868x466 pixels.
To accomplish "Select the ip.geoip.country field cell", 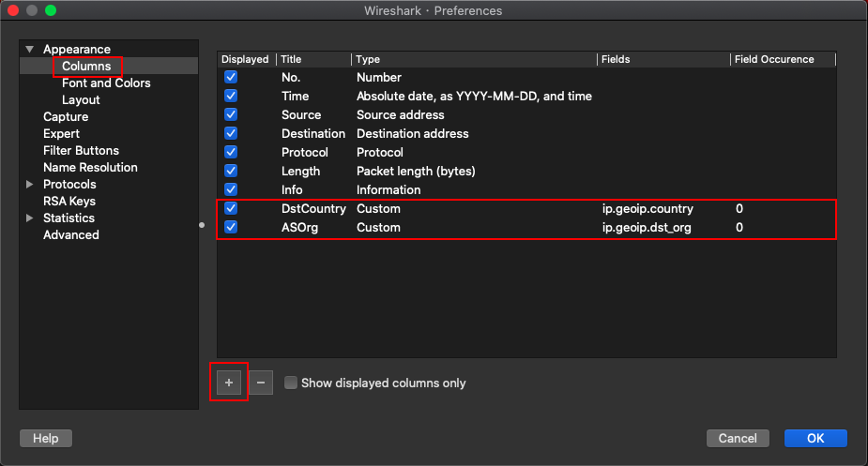I will click(647, 208).
